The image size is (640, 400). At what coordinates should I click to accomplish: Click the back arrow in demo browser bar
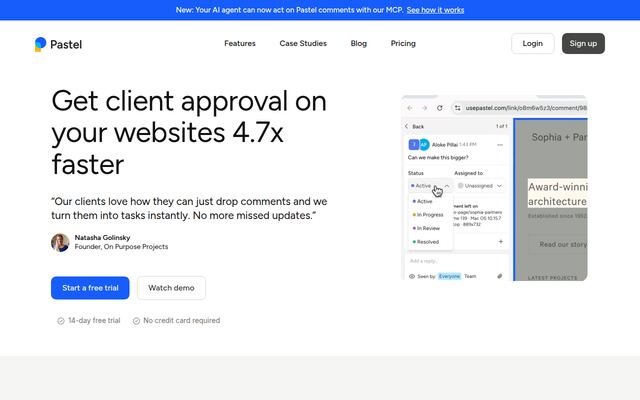click(410, 108)
